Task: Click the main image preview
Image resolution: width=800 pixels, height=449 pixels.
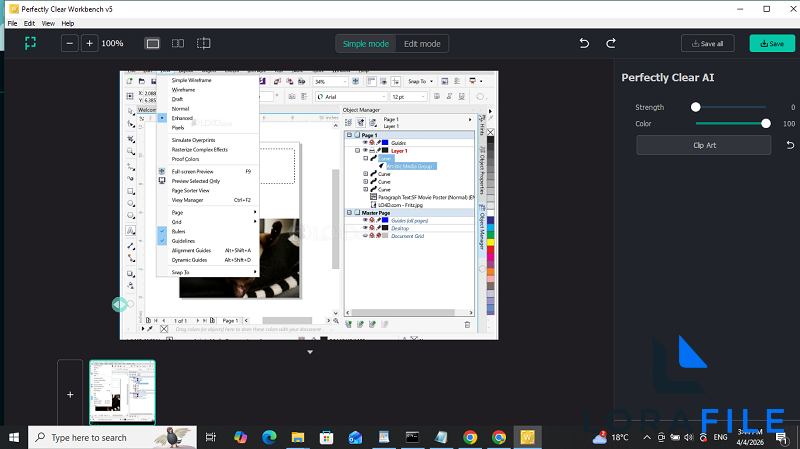Action: [309, 205]
